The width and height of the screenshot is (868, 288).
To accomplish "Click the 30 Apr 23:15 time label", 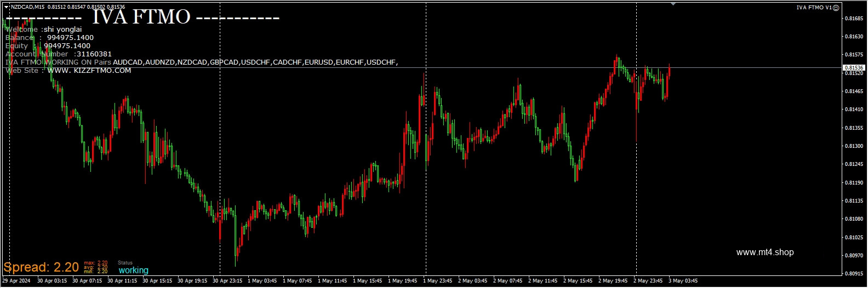I will click(x=227, y=281).
